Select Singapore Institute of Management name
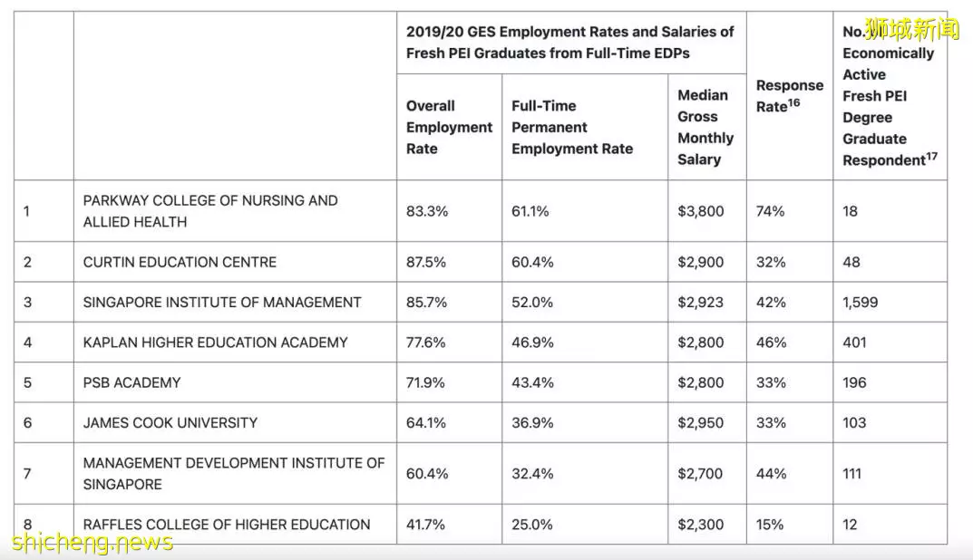 pyautogui.click(x=221, y=302)
